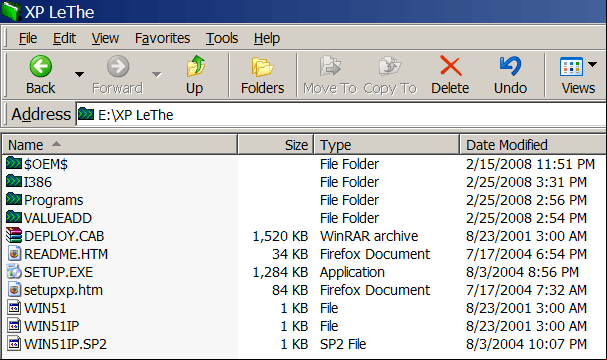
Task: Select the README.HTM Firefox document icon
Action: pos(14,254)
